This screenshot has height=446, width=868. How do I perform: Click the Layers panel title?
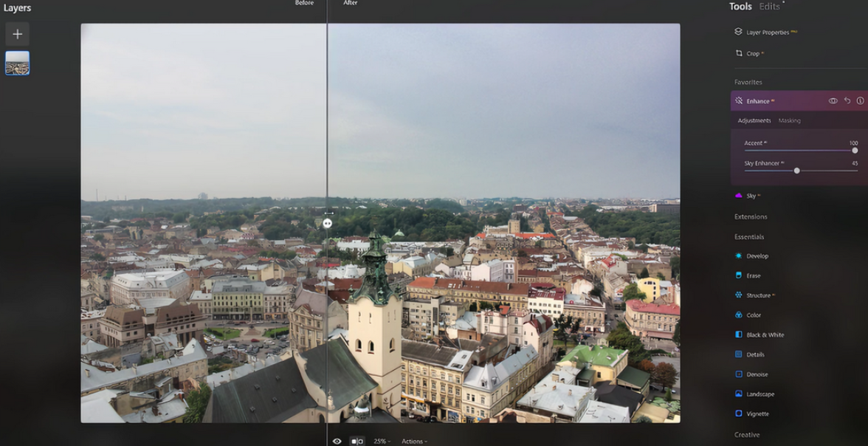click(x=17, y=8)
